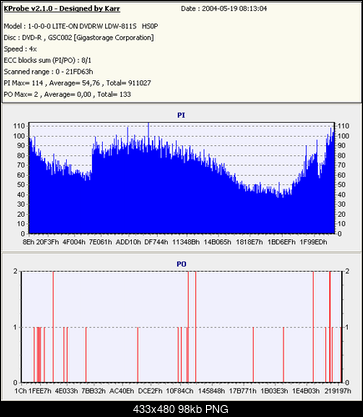Viewport: 363px width, 417px height.
Task: Click the "KProbe v2.1.0 - Designed by Karr" heading
Action: [x=62, y=9]
